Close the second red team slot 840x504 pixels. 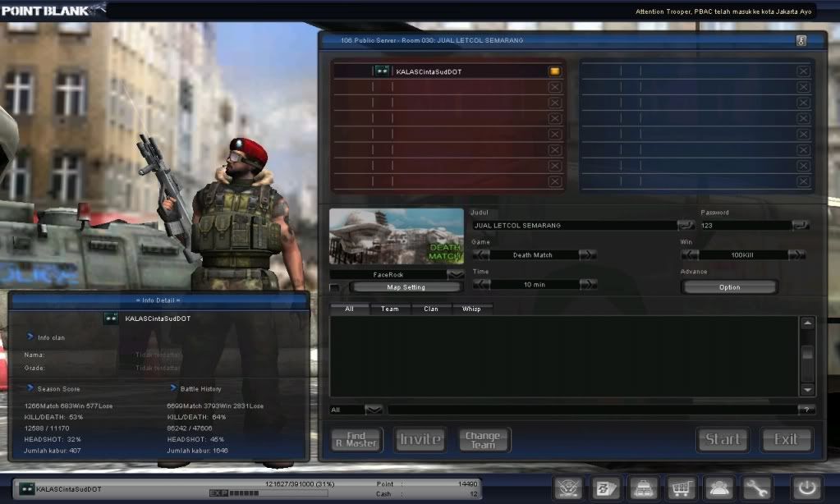pyautogui.click(x=554, y=87)
